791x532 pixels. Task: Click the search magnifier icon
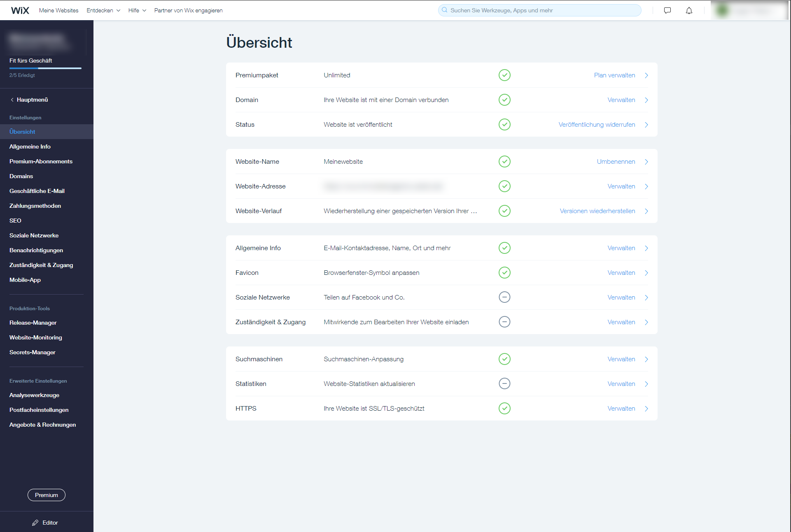point(445,10)
